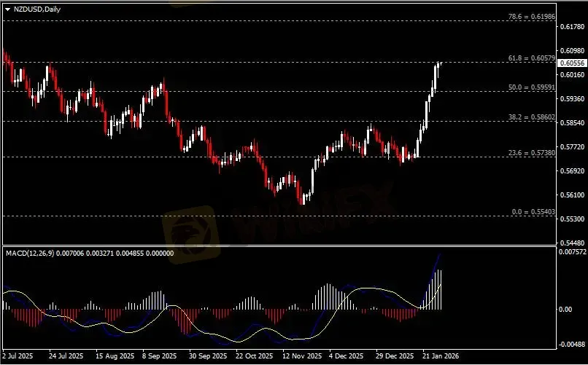Click the 12 Nov 2025 date label
Viewport: 588px width, 365px height.
pos(301,356)
